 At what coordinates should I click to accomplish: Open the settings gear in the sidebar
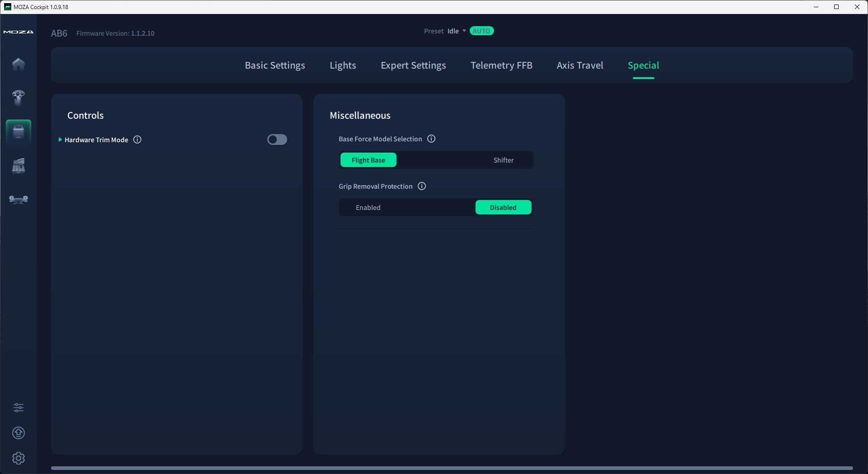[x=19, y=458]
